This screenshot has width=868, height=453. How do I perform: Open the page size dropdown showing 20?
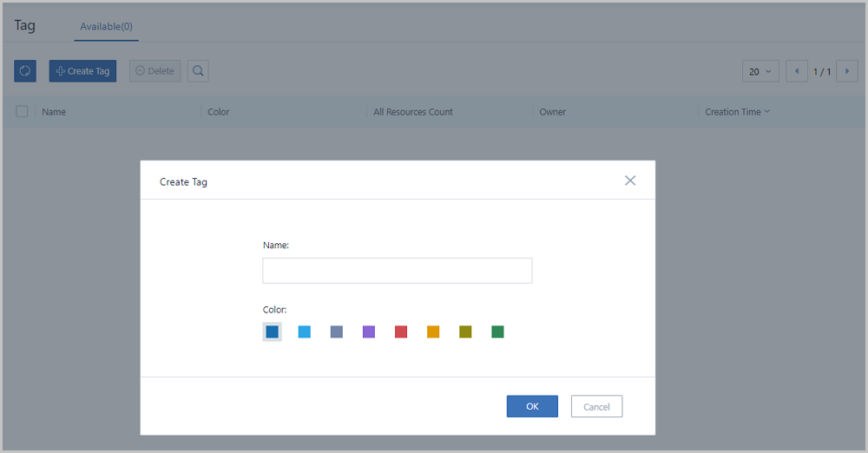760,71
